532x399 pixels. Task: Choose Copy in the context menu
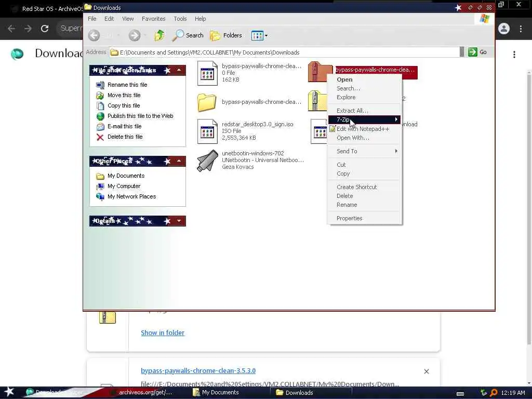coord(364,174)
